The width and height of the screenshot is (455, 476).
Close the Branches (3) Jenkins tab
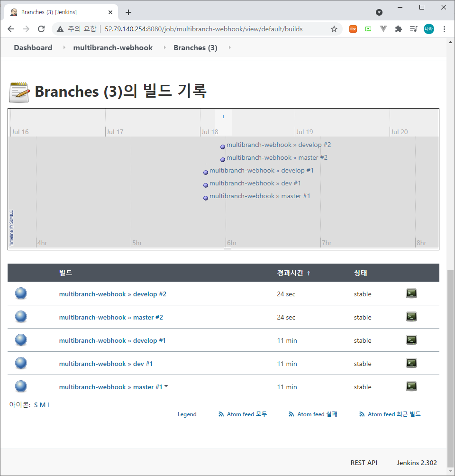pyautogui.click(x=110, y=12)
